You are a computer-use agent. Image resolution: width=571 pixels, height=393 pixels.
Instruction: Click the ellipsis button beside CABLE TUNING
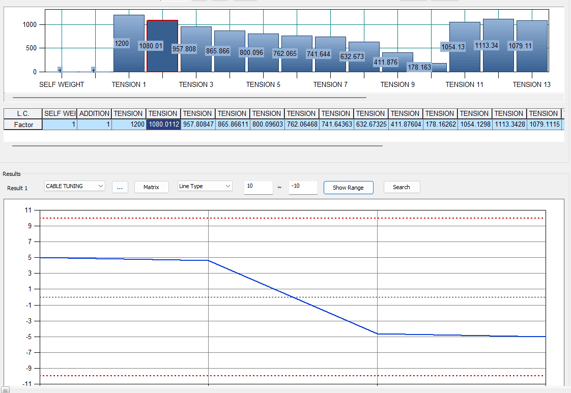(x=120, y=187)
